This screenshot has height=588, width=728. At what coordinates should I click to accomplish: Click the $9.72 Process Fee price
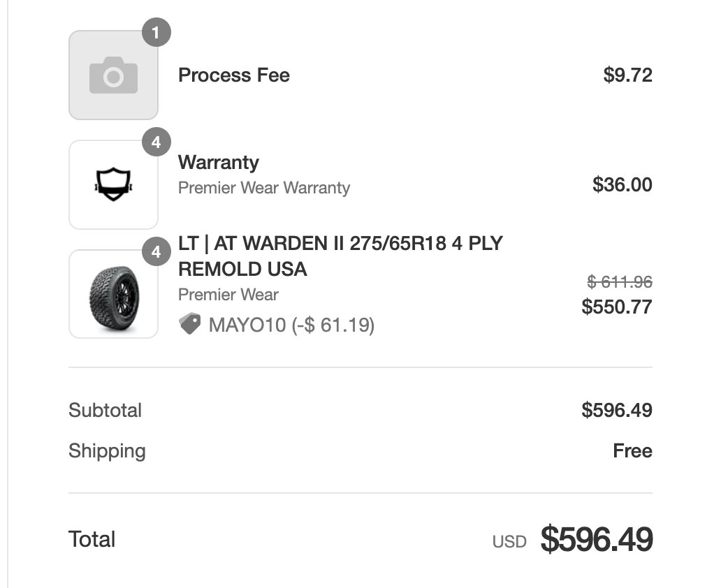(x=627, y=75)
